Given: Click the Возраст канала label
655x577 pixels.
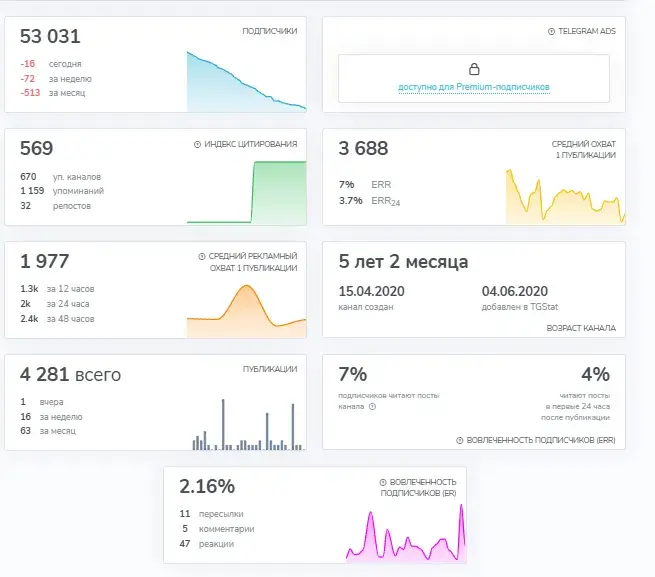Looking at the screenshot, I should click(x=581, y=328).
